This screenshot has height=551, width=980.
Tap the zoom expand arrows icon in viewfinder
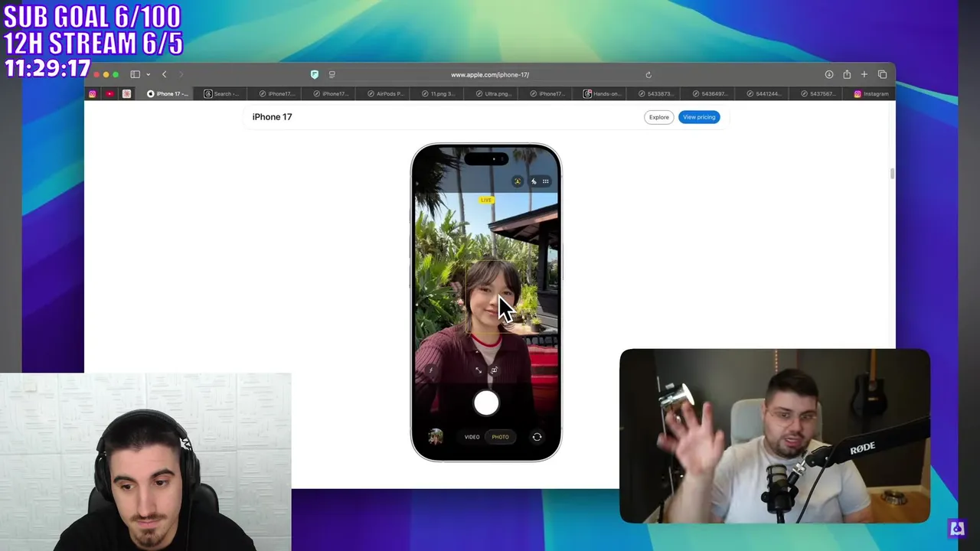pos(479,370)
